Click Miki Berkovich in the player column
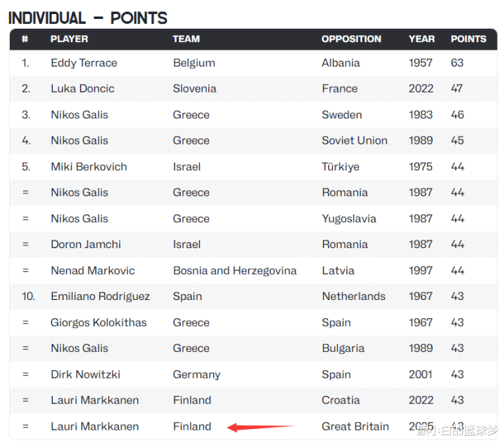 coord(88,167)
